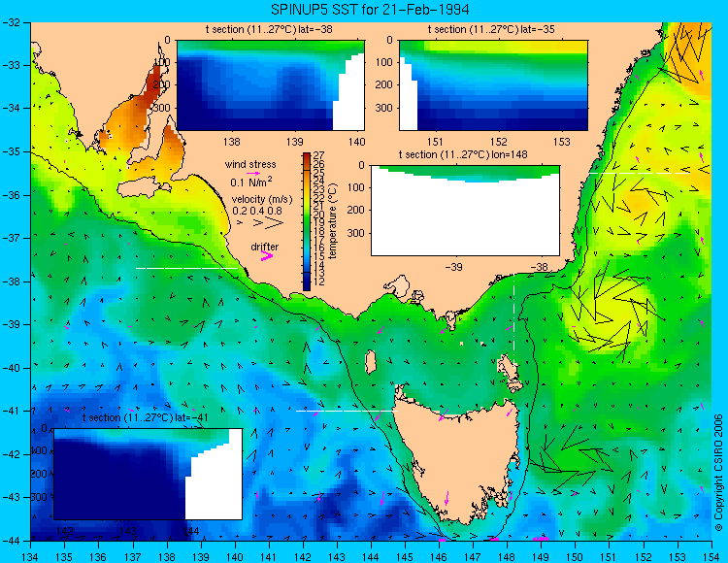The height and width of the screenshot is (563, 728).
Task: Click the -34 latitude tick label
Action: pos(10,109)
